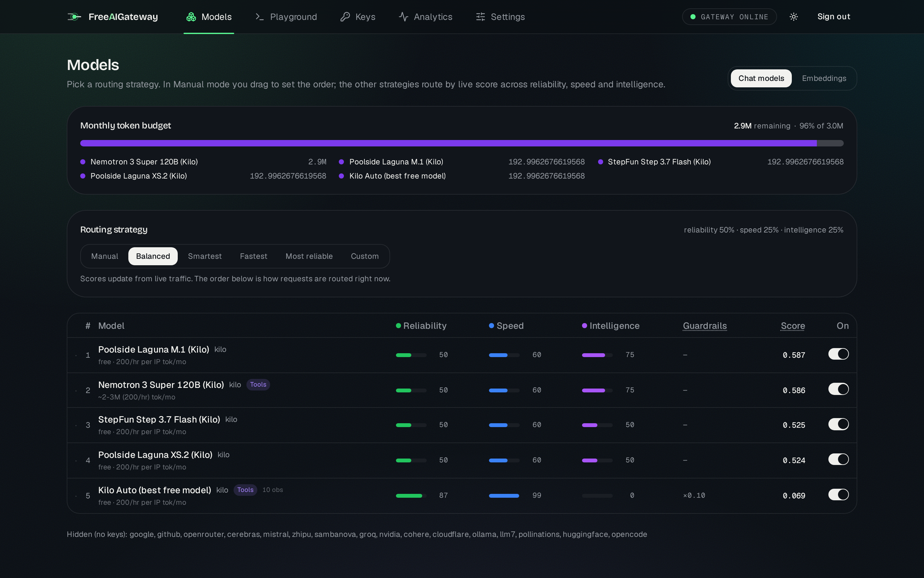Disable the Poolside Laguna M.1 model toggle
This screenshot has height=578, width=924.
tap(838, 354)
